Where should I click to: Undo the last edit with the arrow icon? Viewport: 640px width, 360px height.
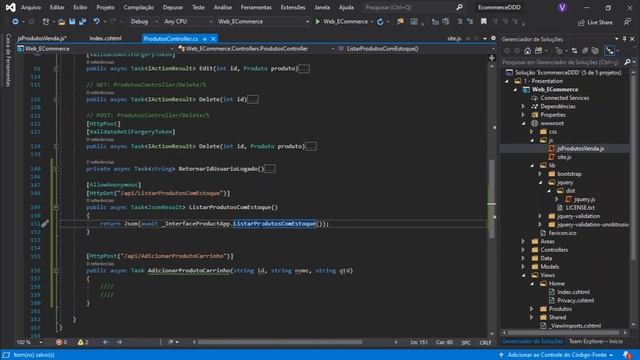pyautogui.click(x=96, y=22)
